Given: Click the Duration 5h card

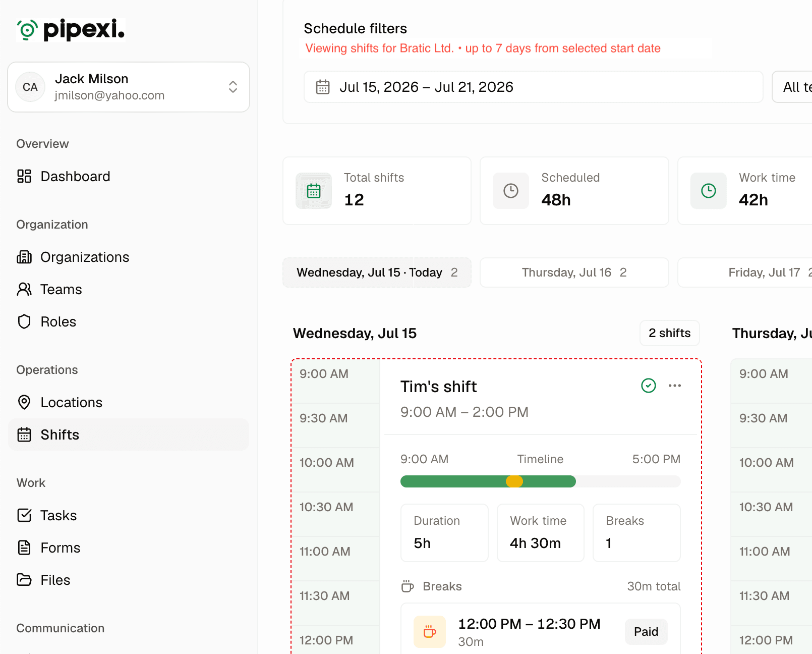Looking at the screenshot, I should [x=444, y=533].
